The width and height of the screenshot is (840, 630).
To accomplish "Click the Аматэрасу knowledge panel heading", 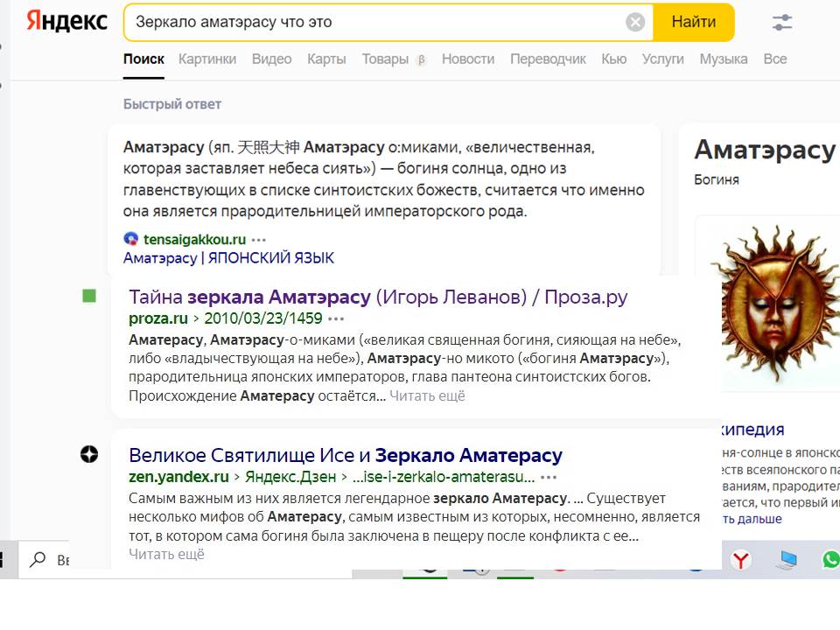I will tap(765, 150).
